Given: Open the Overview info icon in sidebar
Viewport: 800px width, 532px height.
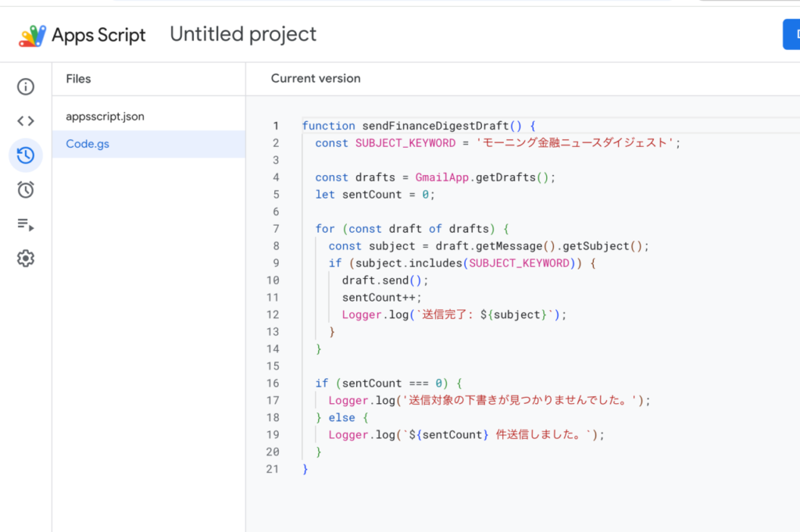Looking at the screenshot, I should [26, 87].
